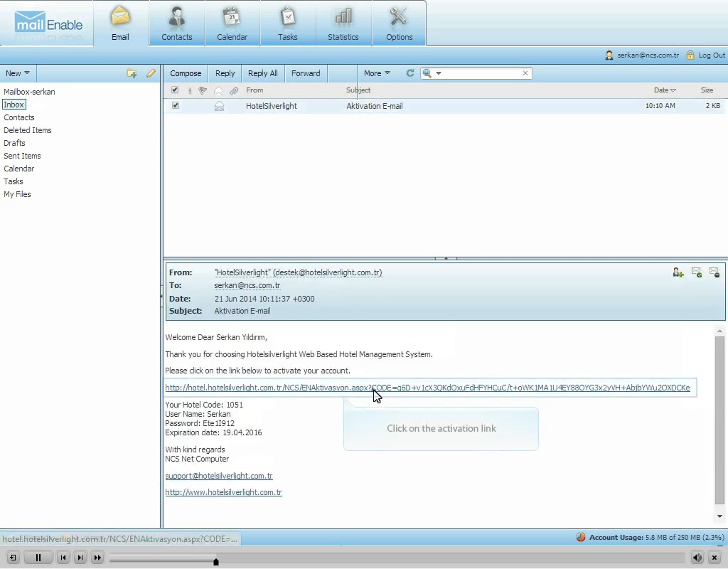Image resolution: width=728 pixels, height=569 pixels.
Task: Open the Mailbox-serkan root folder
Action: pos(29,92)
